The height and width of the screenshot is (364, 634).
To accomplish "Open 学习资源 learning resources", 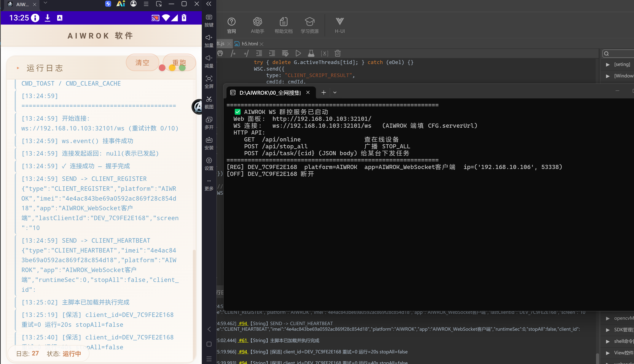I will [x=310, y=25].
